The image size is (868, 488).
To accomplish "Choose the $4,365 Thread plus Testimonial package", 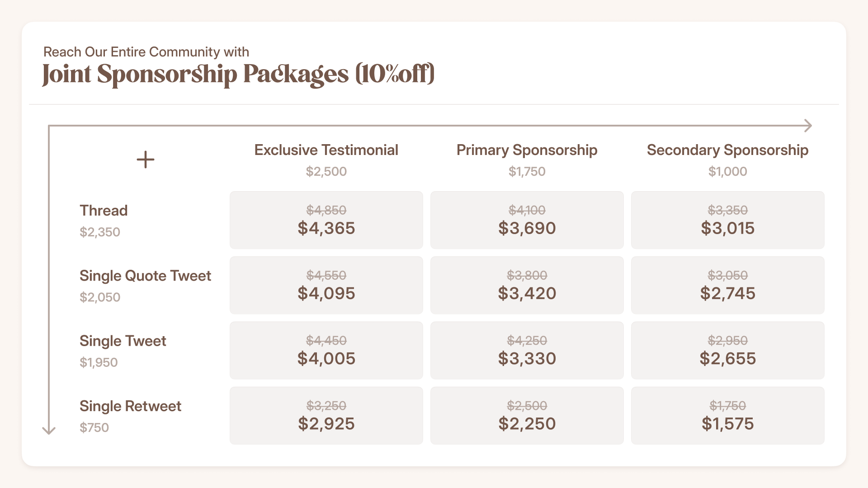I will pos(326,220).
